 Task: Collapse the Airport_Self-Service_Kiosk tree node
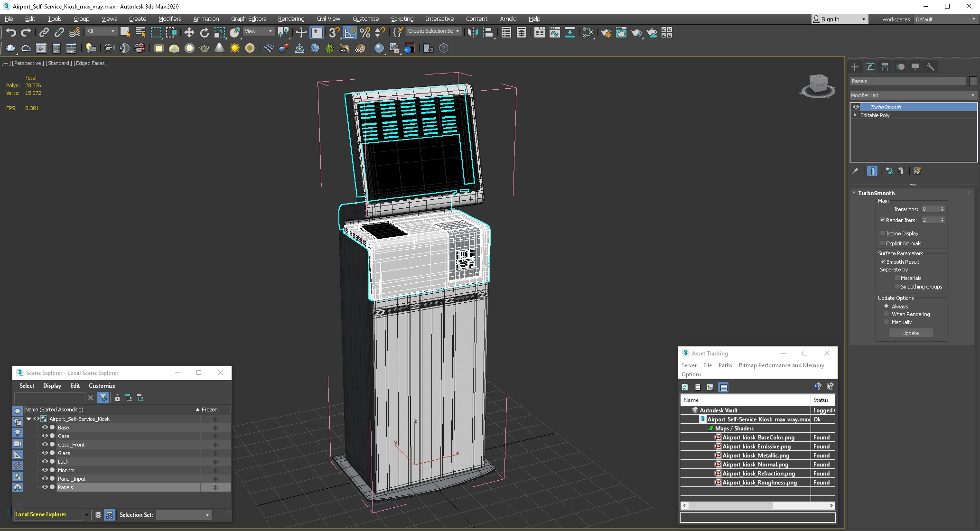pos(29,419)
